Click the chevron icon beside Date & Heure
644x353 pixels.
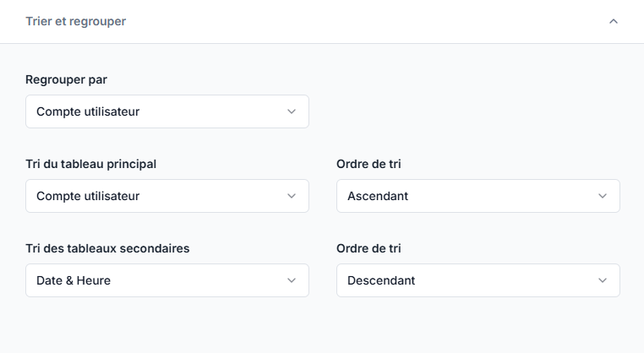point(292,280)
